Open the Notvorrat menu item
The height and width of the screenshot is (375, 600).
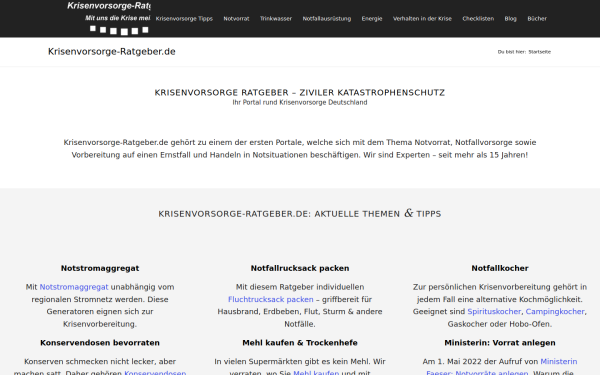[236, 18]
